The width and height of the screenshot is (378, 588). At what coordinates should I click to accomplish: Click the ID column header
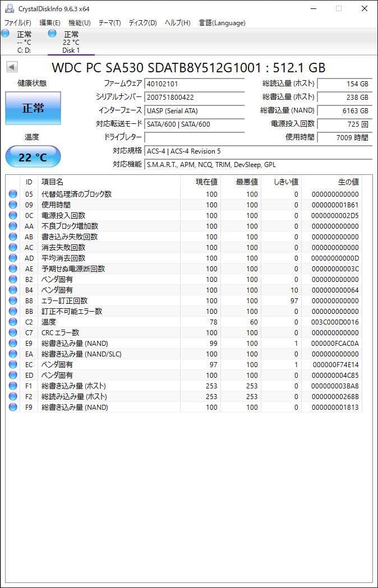29,182
